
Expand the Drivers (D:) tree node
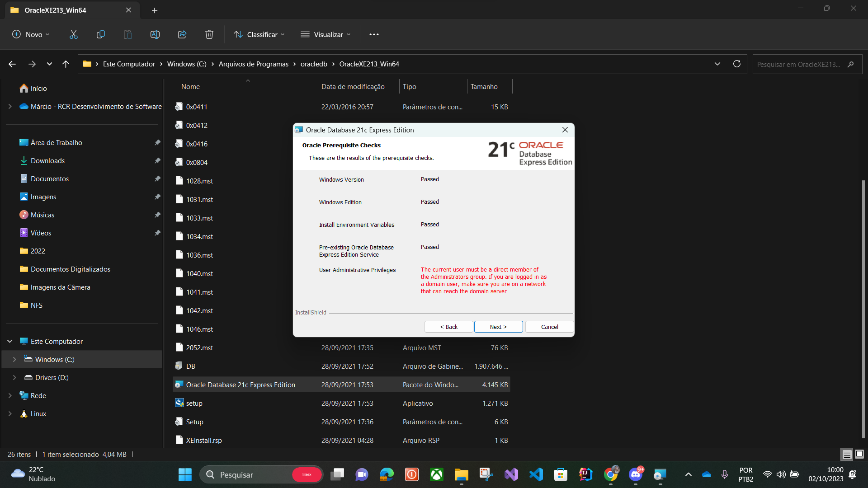tap(14, 378)
